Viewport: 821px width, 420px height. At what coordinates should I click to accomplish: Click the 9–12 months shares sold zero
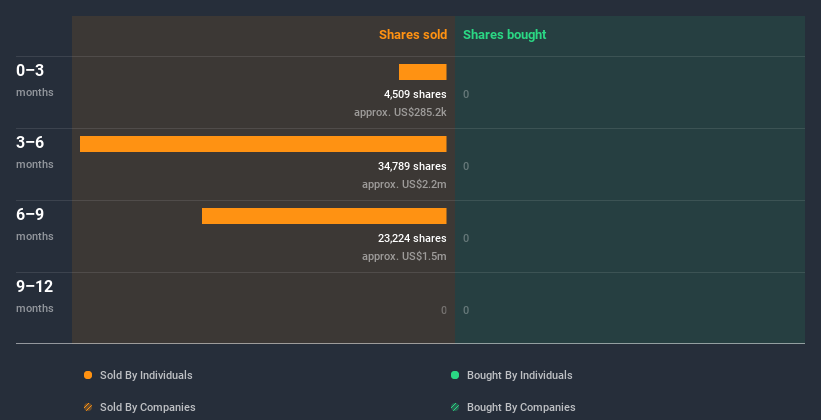(444, 310)
